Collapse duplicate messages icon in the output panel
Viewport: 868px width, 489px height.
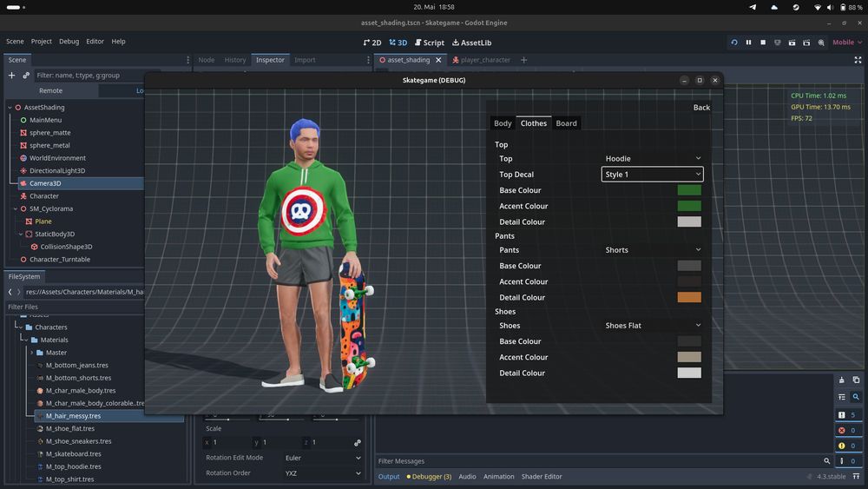(x=841, y=397)
